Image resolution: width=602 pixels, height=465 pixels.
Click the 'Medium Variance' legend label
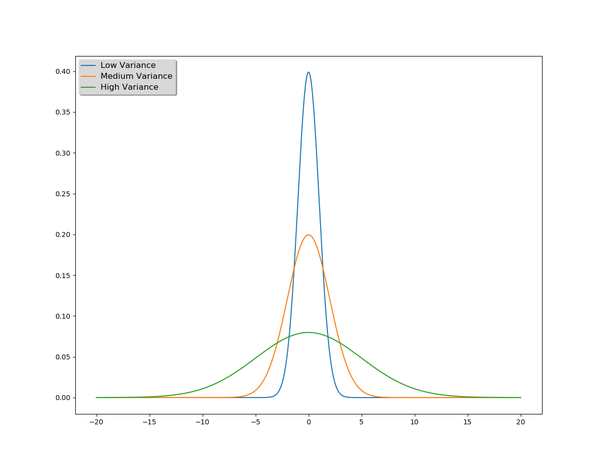tap(136, 76)
